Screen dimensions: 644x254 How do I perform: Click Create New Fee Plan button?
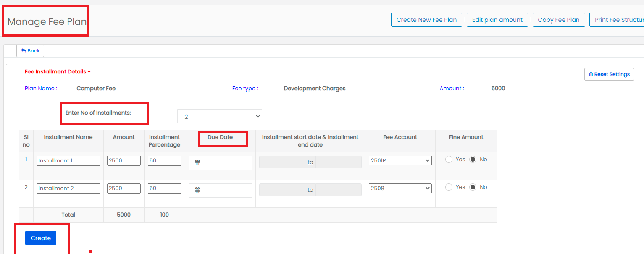tap(426, 20)
